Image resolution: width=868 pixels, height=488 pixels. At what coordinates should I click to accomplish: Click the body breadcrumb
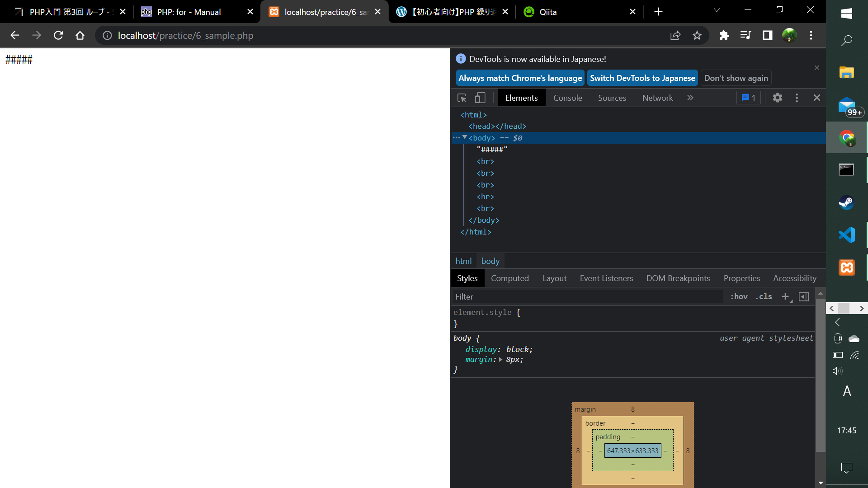(x=490, y=261)
